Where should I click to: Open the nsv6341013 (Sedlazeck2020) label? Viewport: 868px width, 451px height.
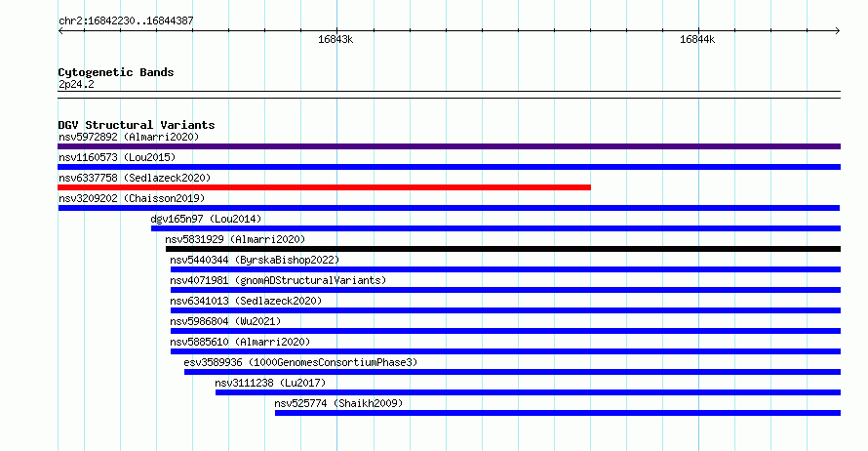(246, 301)
